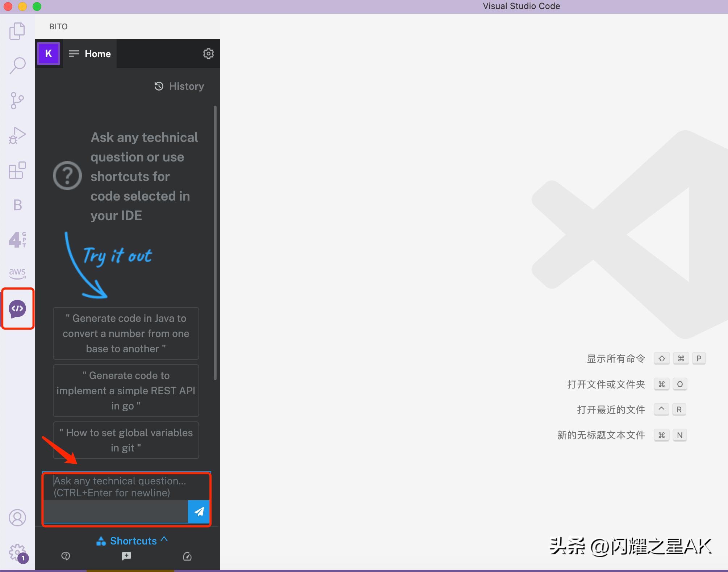
Task: Open the Accounts icon in activity bar
Action: tap(17, 518)
